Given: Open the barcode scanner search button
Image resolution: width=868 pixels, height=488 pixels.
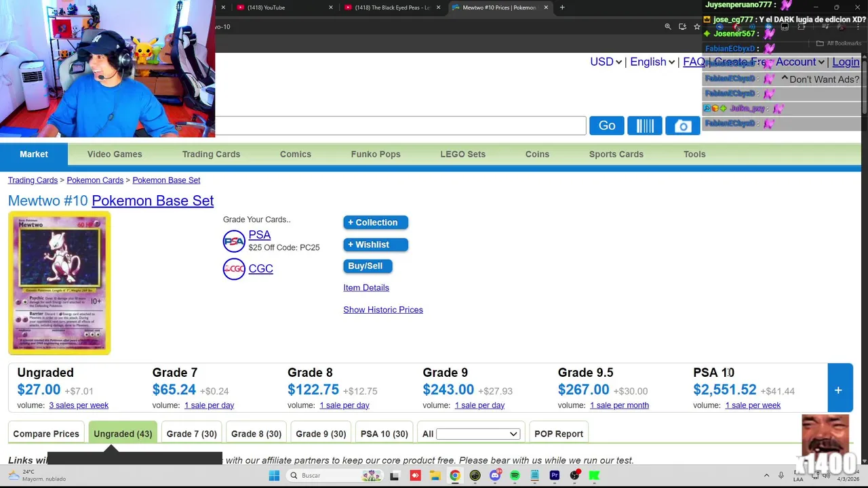Looking at the screenshot, I should point(645,125).
